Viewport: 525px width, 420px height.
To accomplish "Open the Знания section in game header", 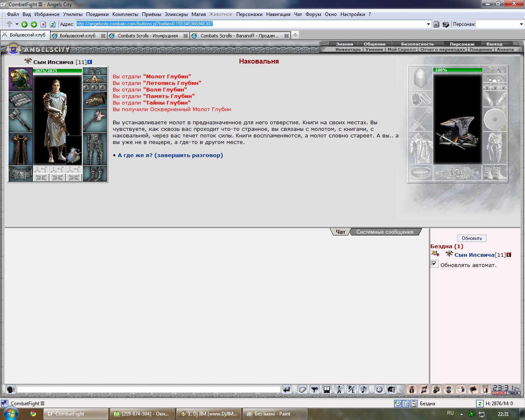I will [x=345, y=44].
